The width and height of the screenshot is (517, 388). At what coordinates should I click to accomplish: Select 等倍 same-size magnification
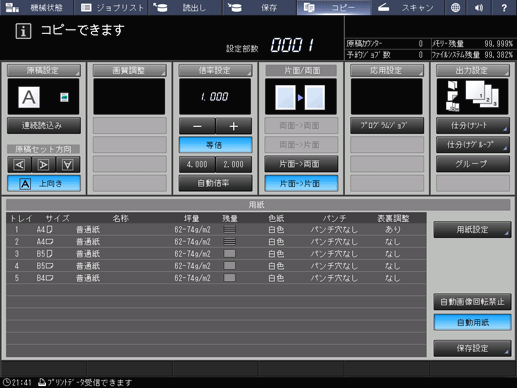coord(215,145)
